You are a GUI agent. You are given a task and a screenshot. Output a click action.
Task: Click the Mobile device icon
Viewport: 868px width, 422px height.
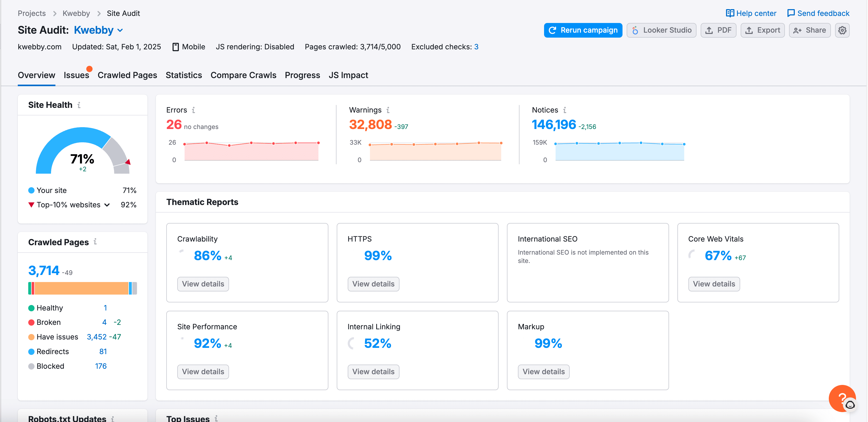tap(175, 47)
